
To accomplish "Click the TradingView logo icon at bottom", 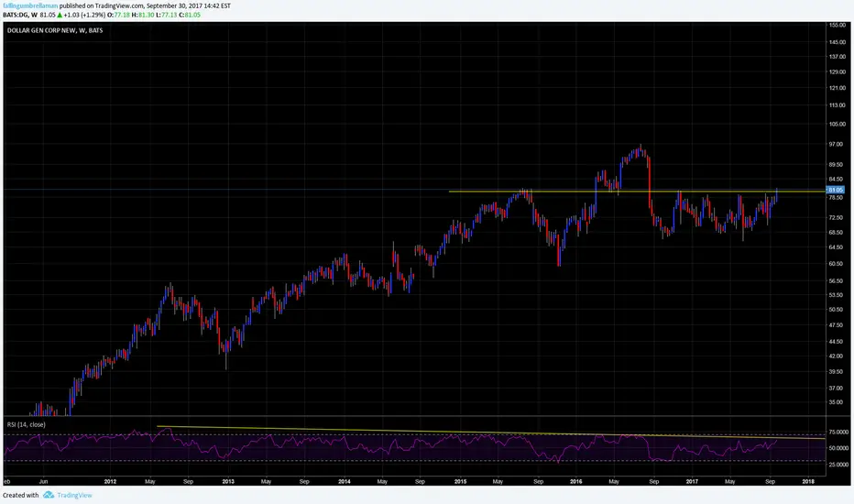I will [49, 495].
